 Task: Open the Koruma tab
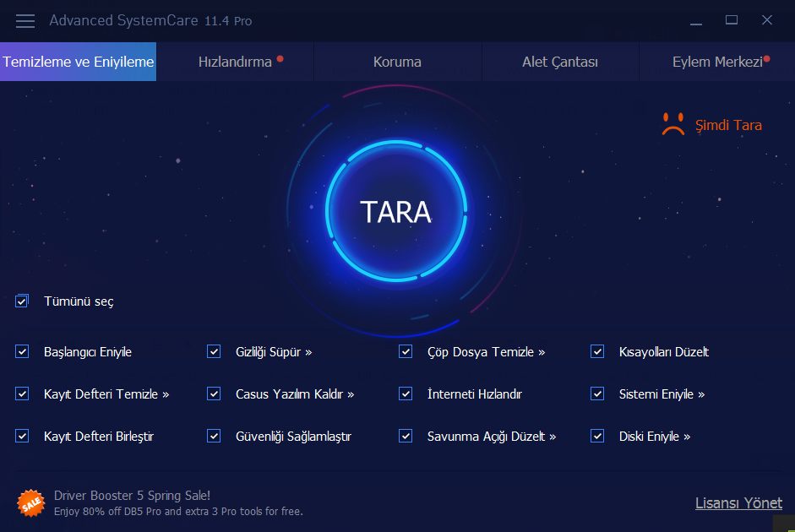click(397, 62)
